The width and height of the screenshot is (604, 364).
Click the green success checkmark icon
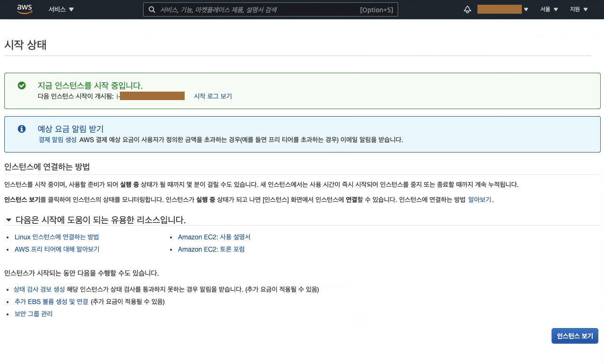click(21, 85)
